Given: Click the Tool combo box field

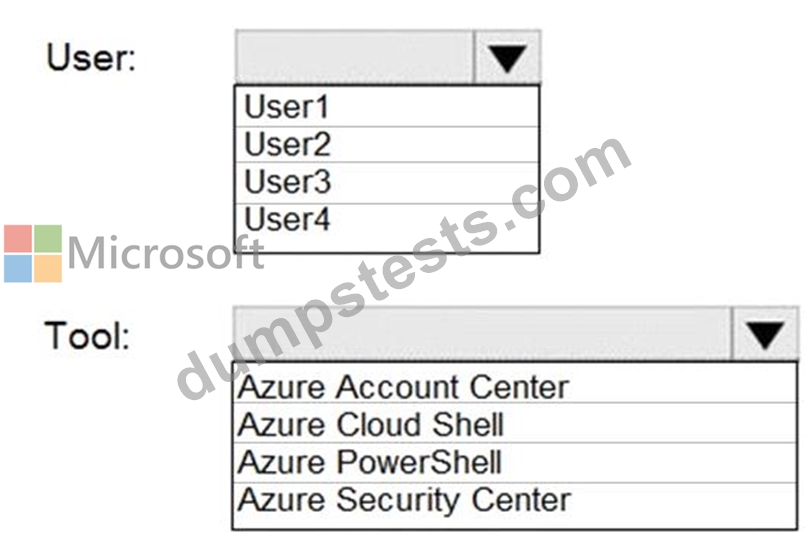Looking at the screenshot, I should pos(482,334).
